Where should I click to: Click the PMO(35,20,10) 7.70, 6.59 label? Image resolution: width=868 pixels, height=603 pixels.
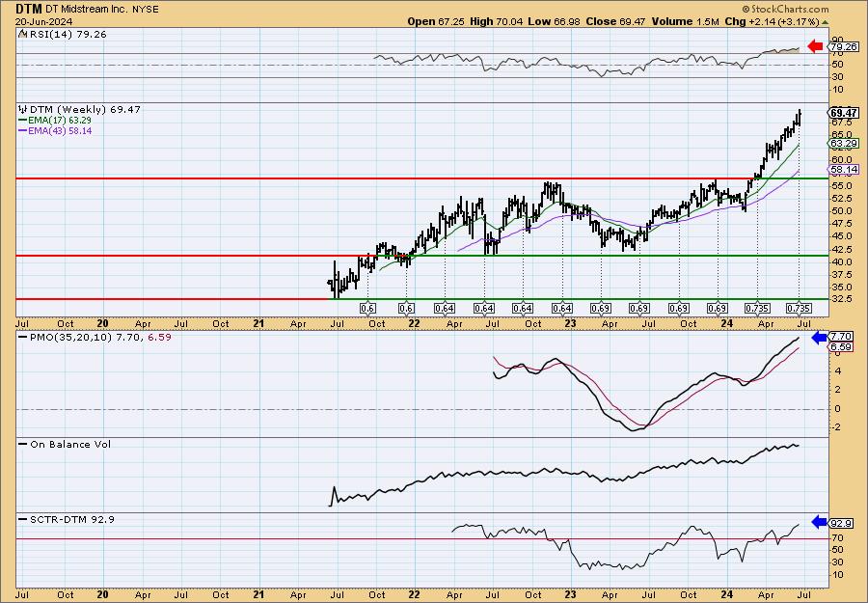point(100,337)
